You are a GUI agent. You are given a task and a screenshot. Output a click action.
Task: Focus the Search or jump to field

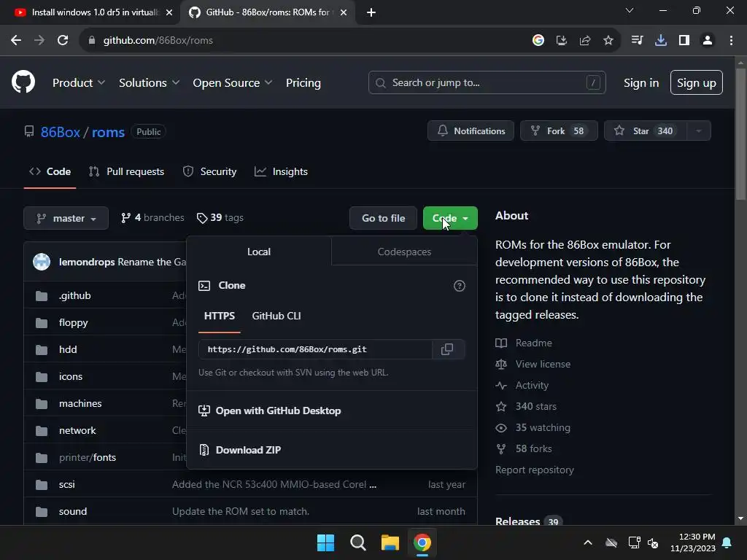(x=487, y=82)
